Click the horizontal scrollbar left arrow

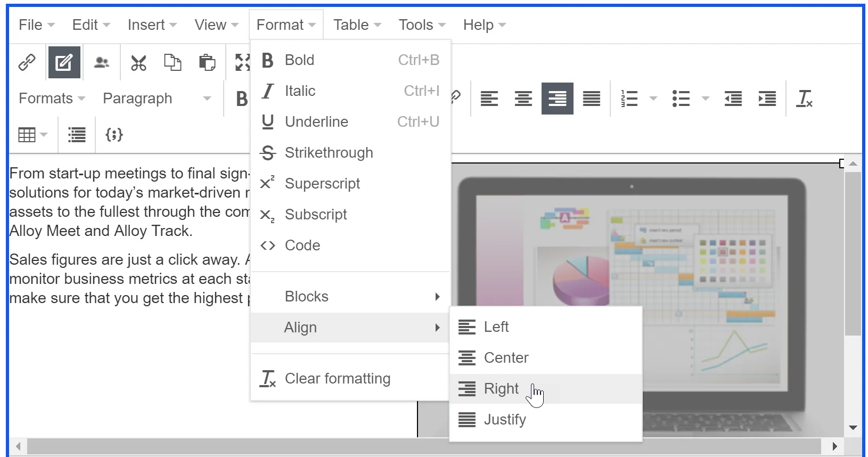click(x=18, y=446)
